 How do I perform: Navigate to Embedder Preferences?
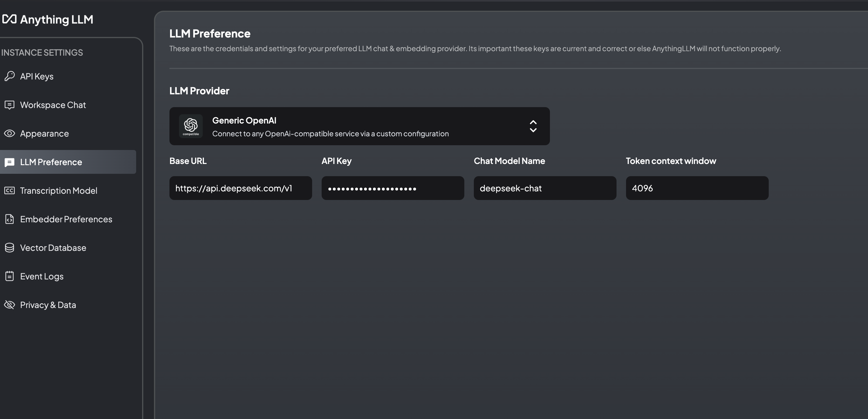tap(68, 219)
